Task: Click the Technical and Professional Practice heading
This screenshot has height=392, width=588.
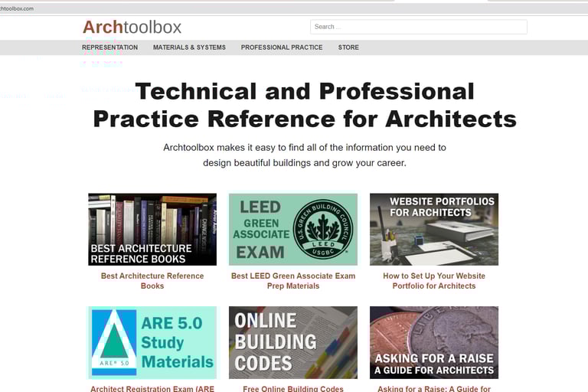Action: (305, 105)
